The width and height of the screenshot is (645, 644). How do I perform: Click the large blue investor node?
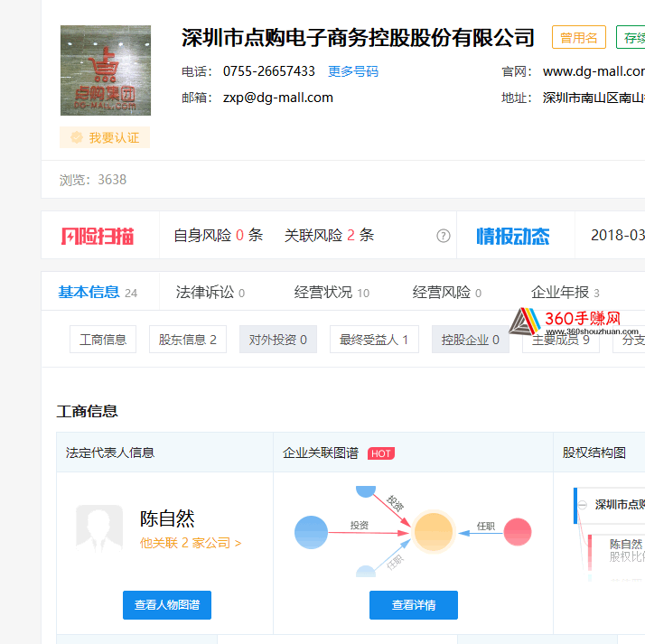pos(311,532)
